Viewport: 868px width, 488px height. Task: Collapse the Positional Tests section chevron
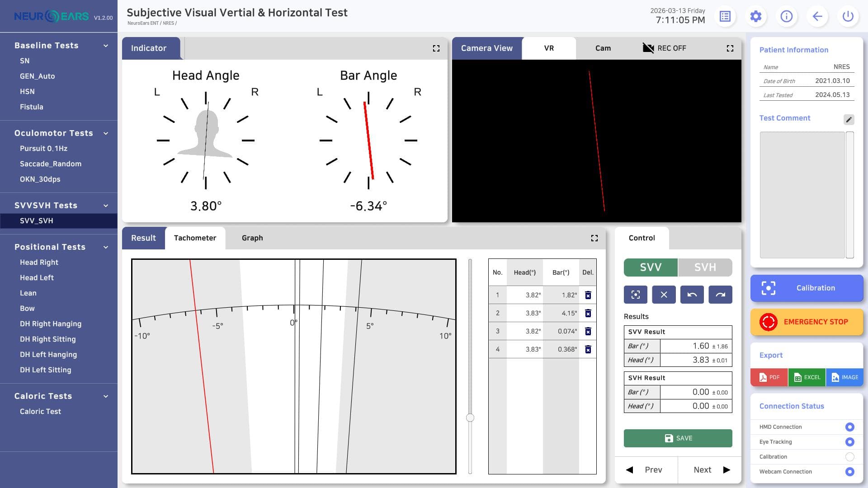point(106,247)
